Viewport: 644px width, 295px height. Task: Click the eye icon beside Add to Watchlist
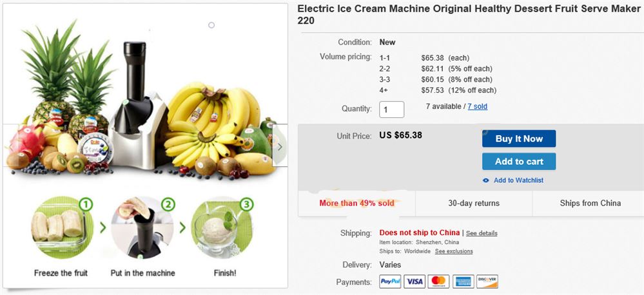[x=486, y=180]
